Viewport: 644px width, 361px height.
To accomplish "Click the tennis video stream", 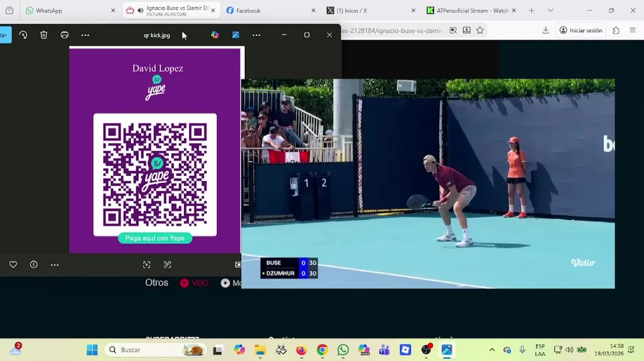I will (x=428, y=184).
